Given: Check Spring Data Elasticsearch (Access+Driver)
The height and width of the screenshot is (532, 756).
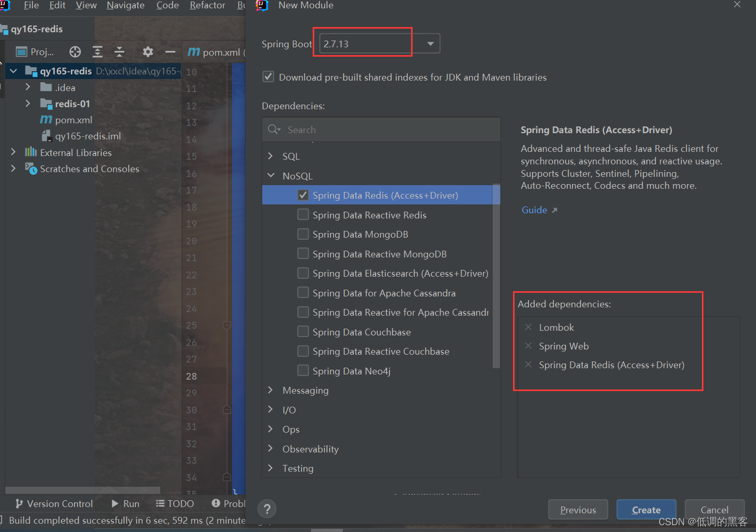Looking at the screenshot, I should coord(303,273).
